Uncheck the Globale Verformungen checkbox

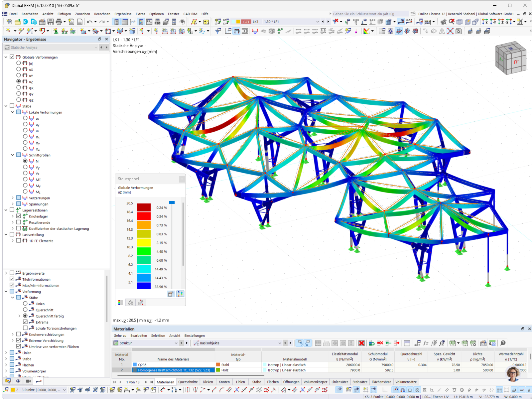pyautogui.click(x=12, y=57)
